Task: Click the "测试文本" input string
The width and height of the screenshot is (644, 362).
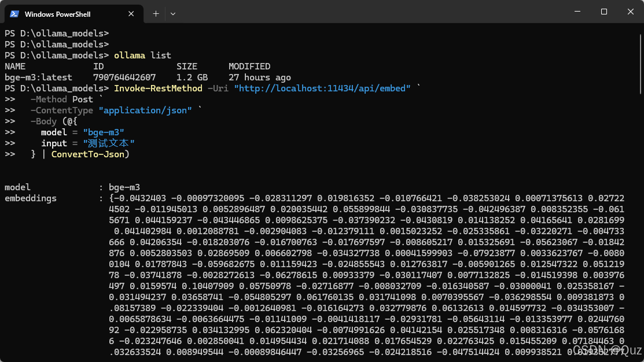Action: (109, 143)
